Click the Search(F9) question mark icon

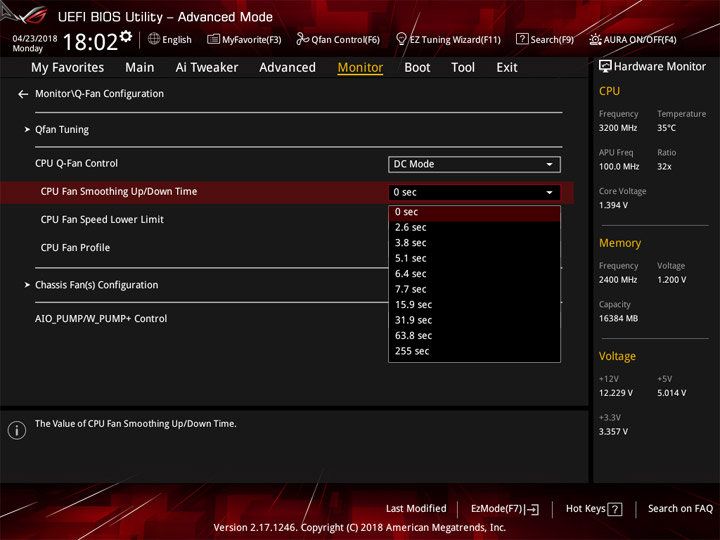522,39
